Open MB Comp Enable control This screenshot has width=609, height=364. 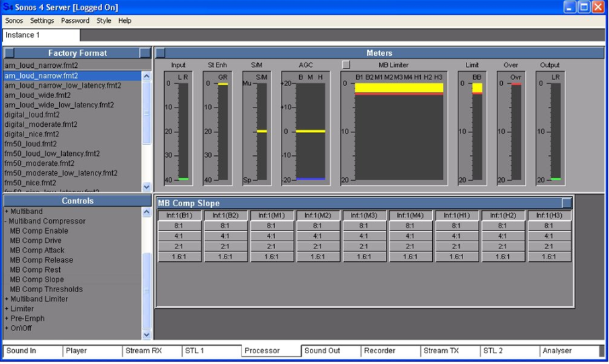(x=39, y=231)
